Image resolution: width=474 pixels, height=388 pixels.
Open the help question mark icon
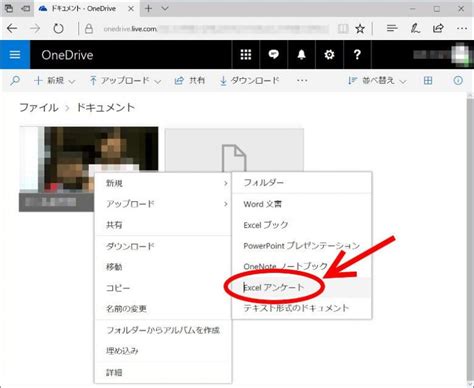pos(357,55)
